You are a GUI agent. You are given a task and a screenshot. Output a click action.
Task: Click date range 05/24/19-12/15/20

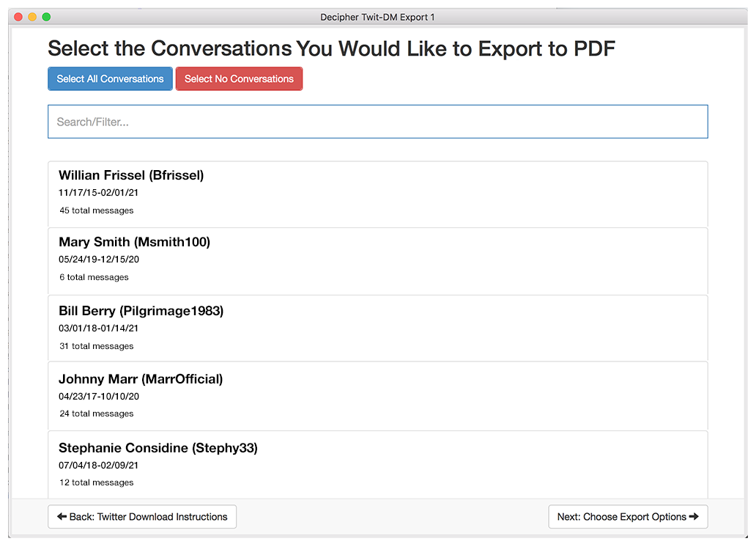coord(99,260)
